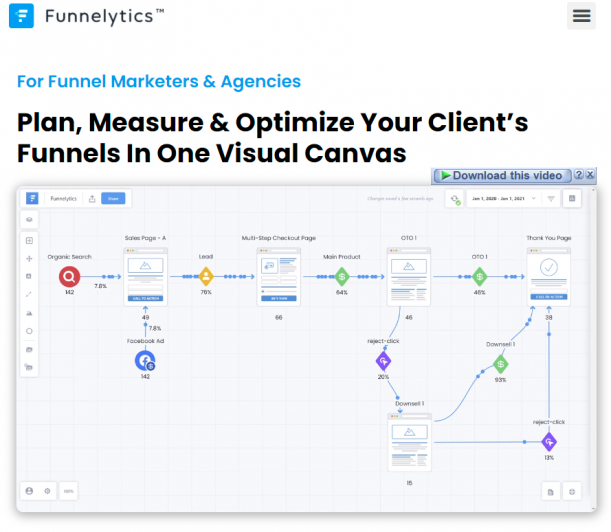Viewport: 611px width, 532px height.
Task: Open help on the download video bar
Action: pyautogui.click(x=579, y=175)
